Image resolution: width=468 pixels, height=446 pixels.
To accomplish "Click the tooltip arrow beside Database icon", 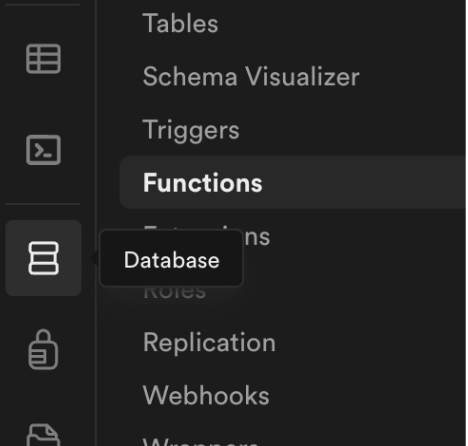I will (95, 258).
